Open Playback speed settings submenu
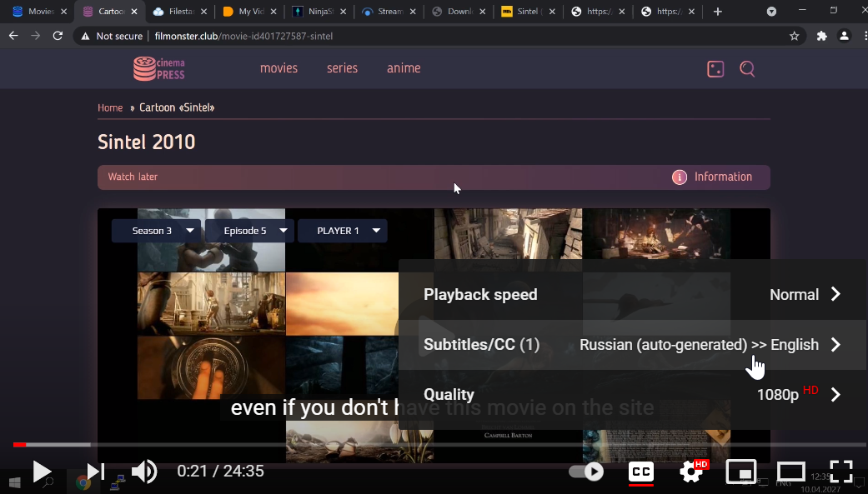This screenshot has height=494, width=868. (632, 295)
